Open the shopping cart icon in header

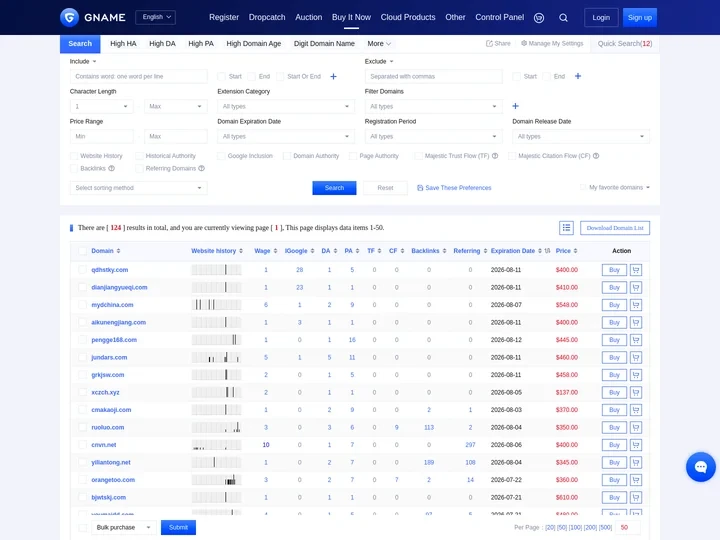[x=539, y=17]
